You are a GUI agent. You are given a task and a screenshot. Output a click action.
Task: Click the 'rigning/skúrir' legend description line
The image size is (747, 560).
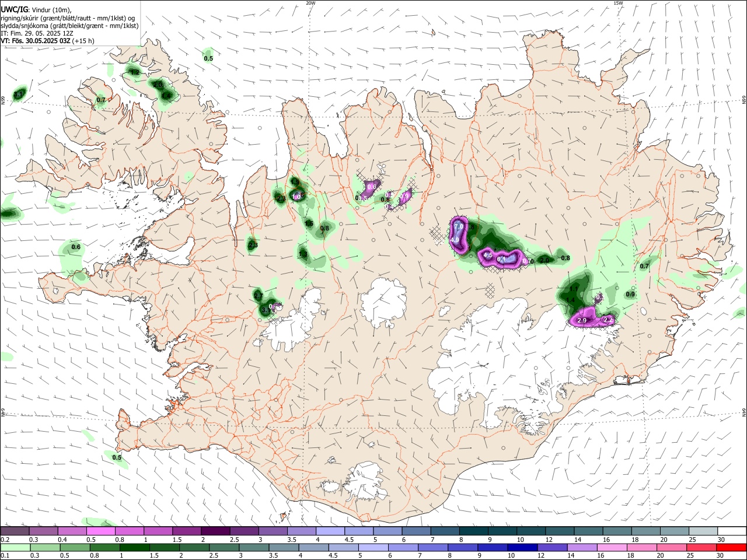[68, 18]
